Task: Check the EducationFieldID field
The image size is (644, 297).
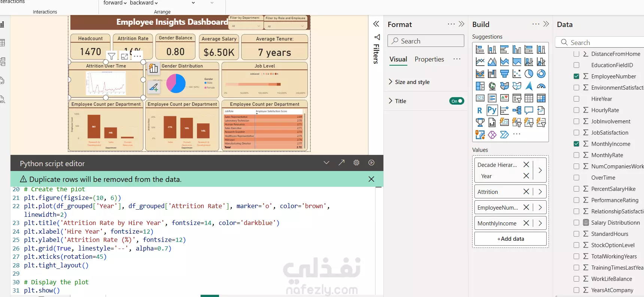Action: (x=577, y=65)
